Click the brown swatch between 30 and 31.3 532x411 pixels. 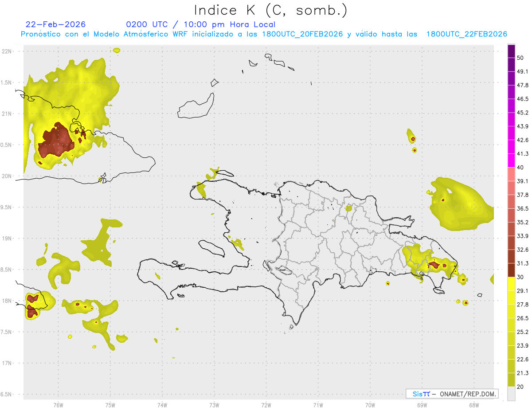click(511, 270)
